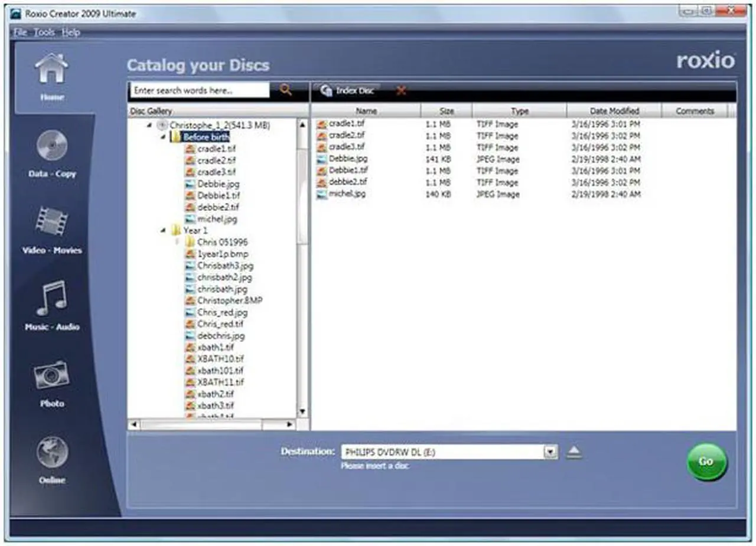Click the green Go button
Screen dimensions: 756x546
click(x=706, y=462)
